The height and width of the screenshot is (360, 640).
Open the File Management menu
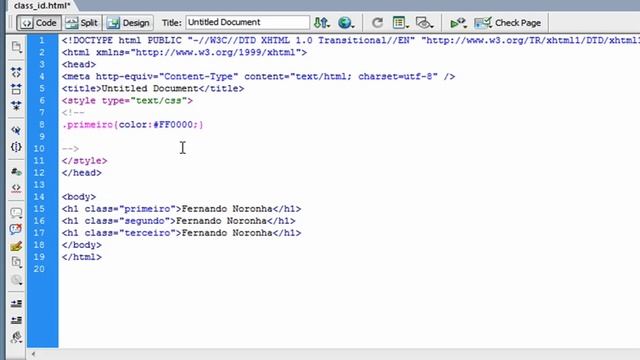pos(322,23)
